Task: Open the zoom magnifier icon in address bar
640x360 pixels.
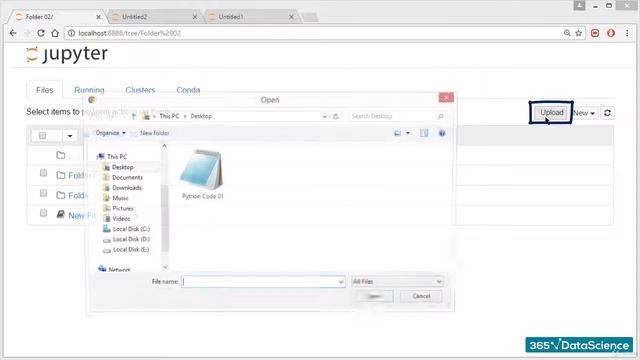Action: click(567, 33)
